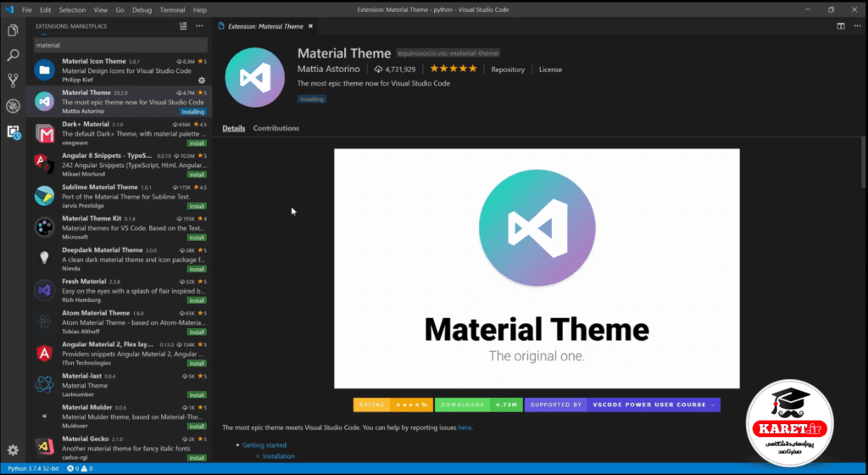The height and width of the screenshot is (475, 868).
Task: Install Angular 8 Snippets extension
Action: [197, 175]
